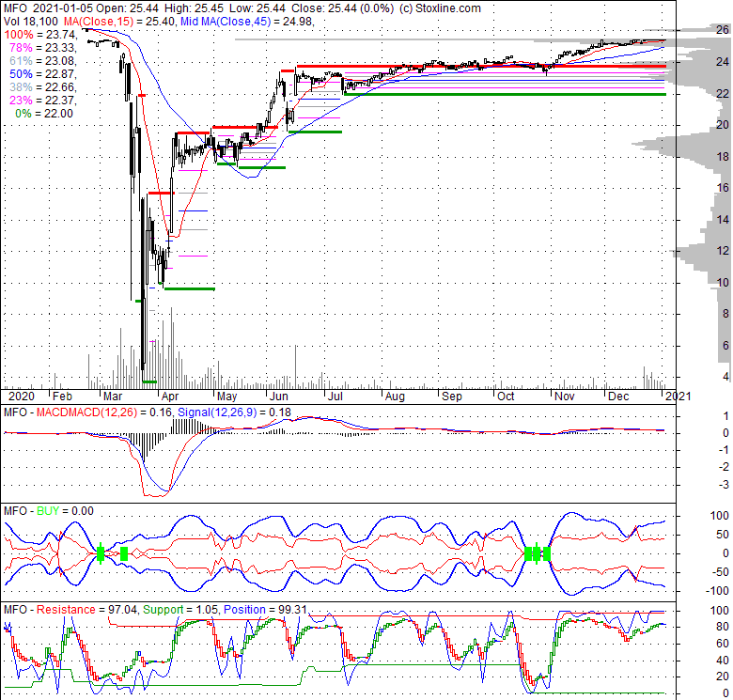This screenshot has height=700, width=733.
Task: Click the green buy signal marker in early March
Action: 101,553
